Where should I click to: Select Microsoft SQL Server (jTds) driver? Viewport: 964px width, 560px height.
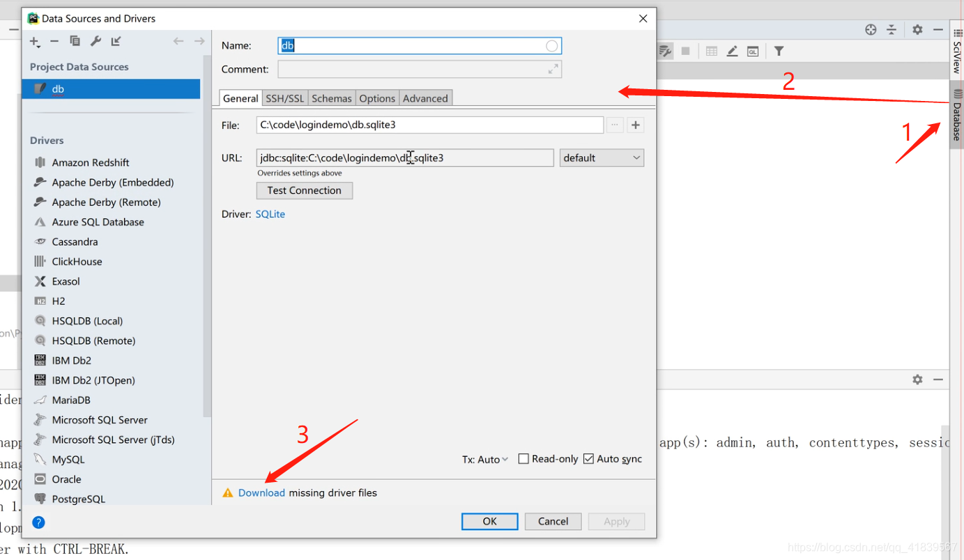113,440
